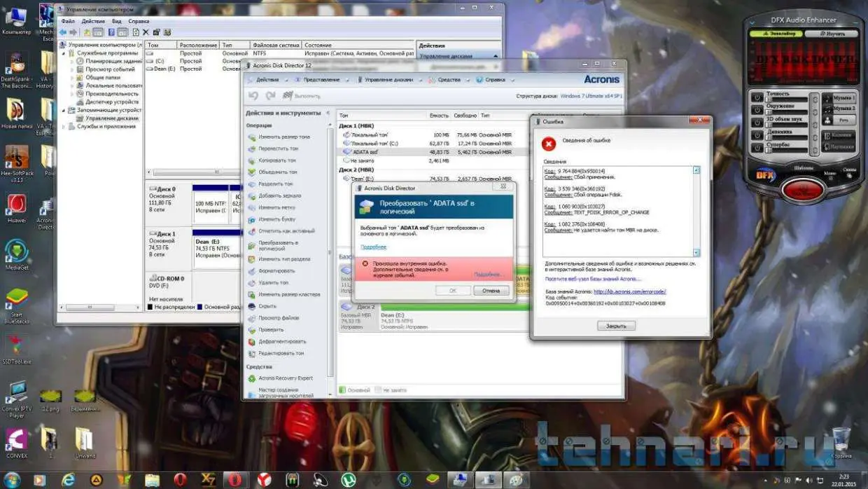Expand Просмотр событий tree node

[71, 69]
